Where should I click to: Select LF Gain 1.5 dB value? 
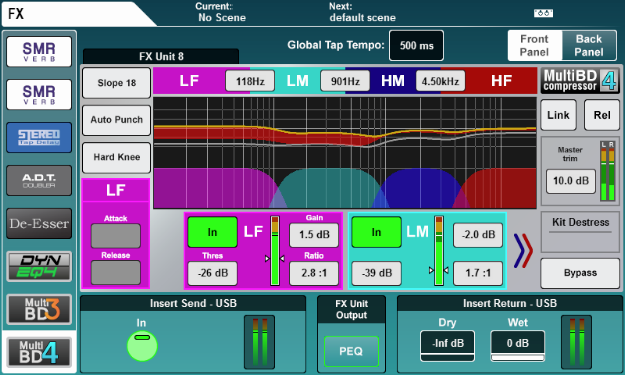point(314,235)
